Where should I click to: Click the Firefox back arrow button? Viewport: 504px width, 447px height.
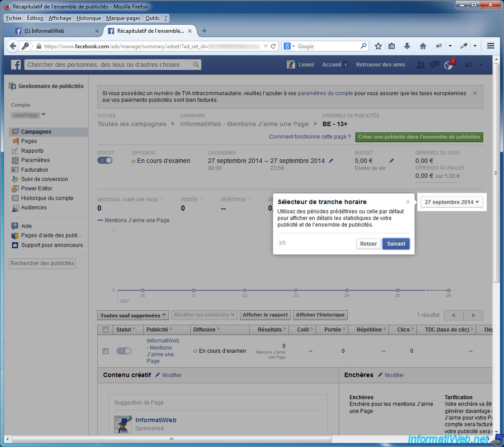[x=12, y=46]
